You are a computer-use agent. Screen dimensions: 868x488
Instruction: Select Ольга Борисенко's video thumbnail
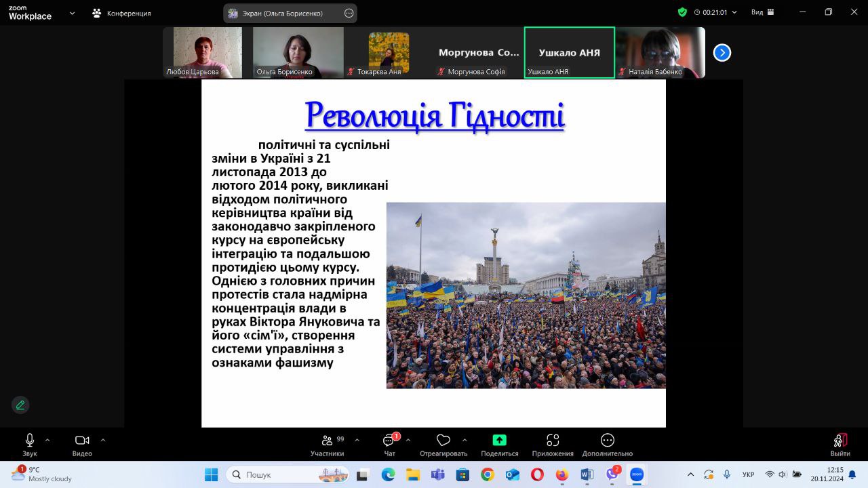click(x=298, y=52)
